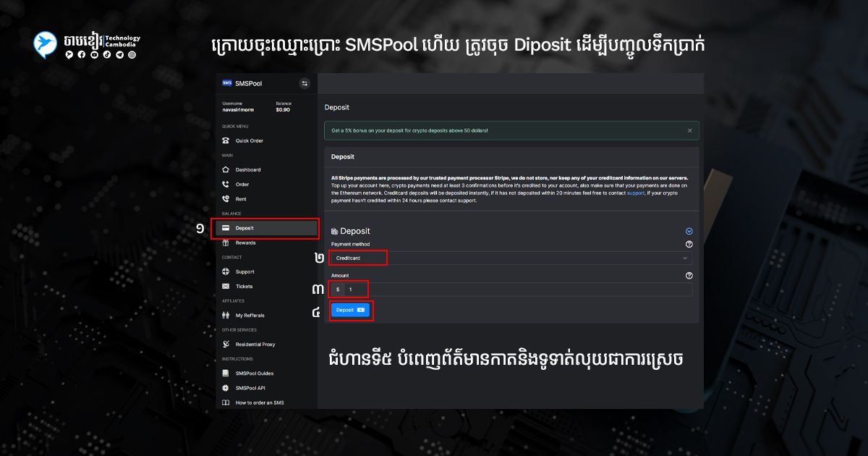Click the blue Deposit button
Screen dimensions: 868x456
pos(351,310)
